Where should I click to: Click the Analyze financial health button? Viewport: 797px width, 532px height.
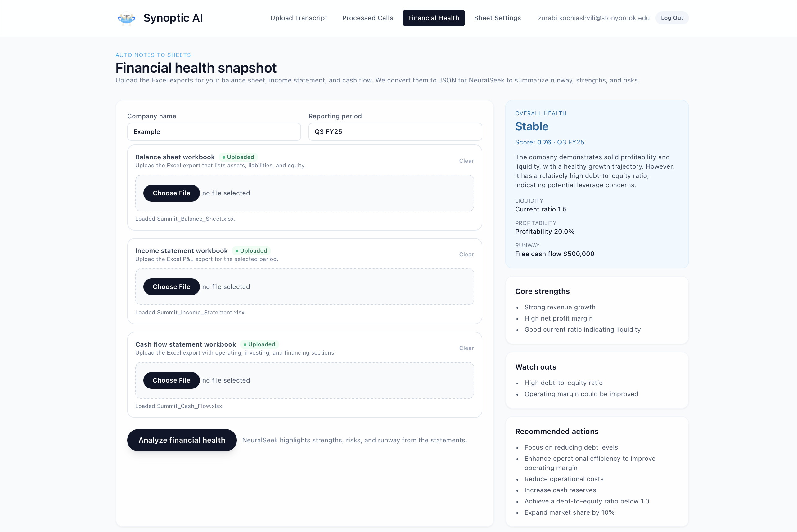pyautogui.click(x=182, y=440)
